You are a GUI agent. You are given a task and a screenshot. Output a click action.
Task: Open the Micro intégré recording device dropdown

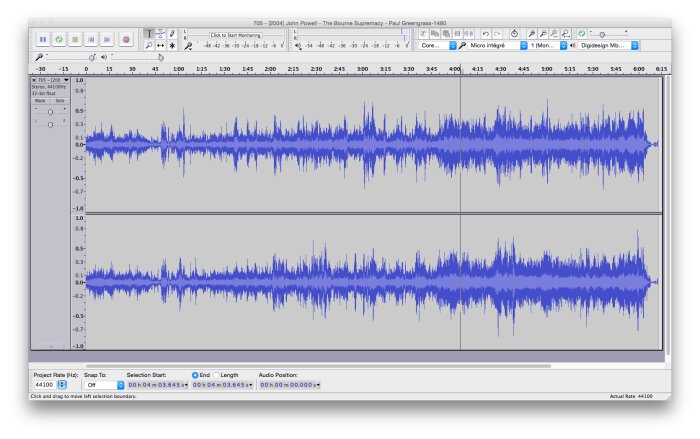tap(498, 46)
